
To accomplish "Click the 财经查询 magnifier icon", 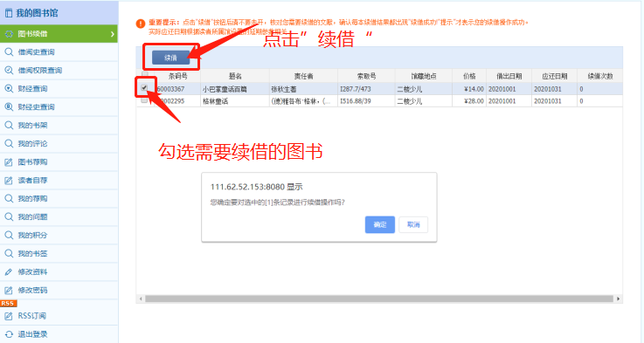I will pyautogui.click(x=9, y=89).
